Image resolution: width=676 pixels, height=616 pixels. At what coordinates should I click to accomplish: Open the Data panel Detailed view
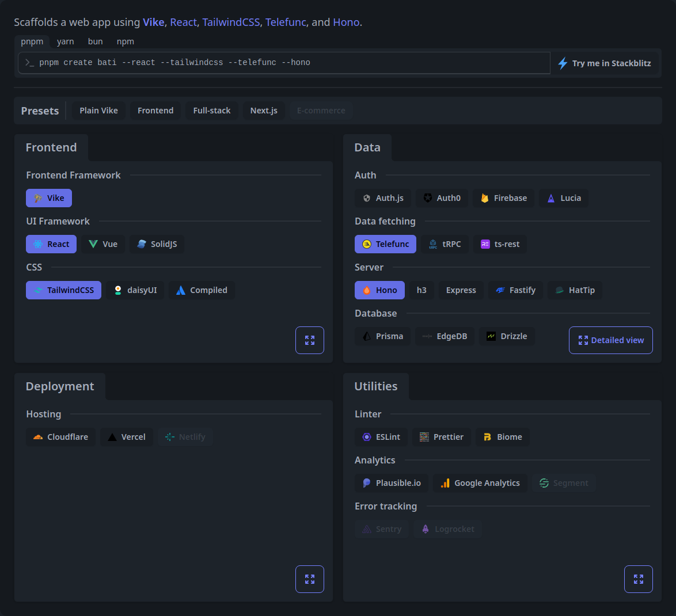(610, 340)
